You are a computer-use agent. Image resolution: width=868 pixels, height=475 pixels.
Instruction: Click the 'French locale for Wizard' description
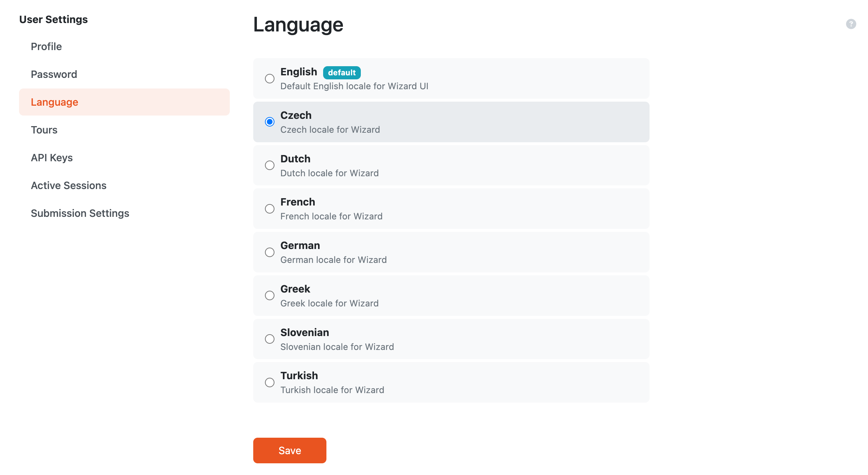pos(332,216)
